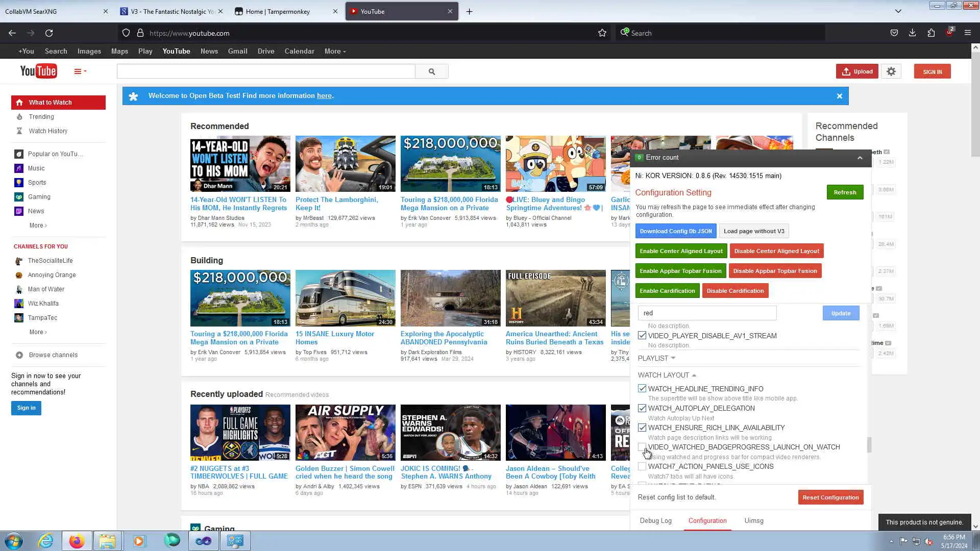Enable VIDEO_WATCHED_BADGEPROGRESS_LAUNCH_ON_WATCH checkbox

642,447
